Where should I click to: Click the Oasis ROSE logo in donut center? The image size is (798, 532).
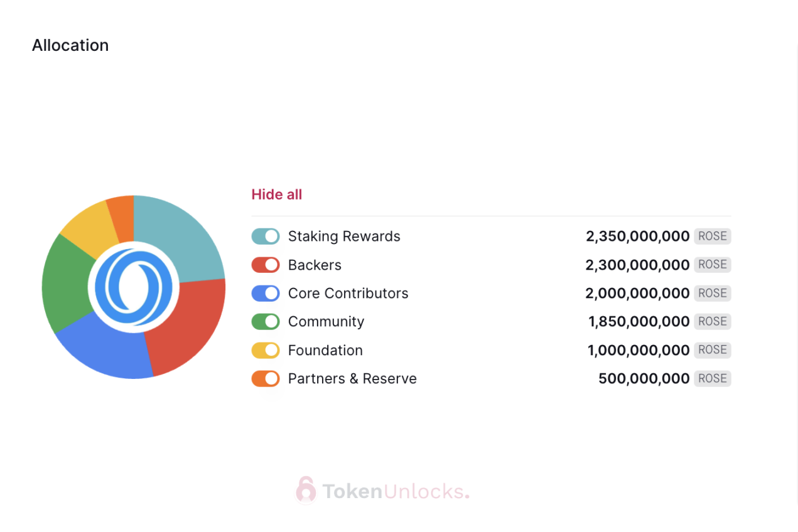(134, 287)
